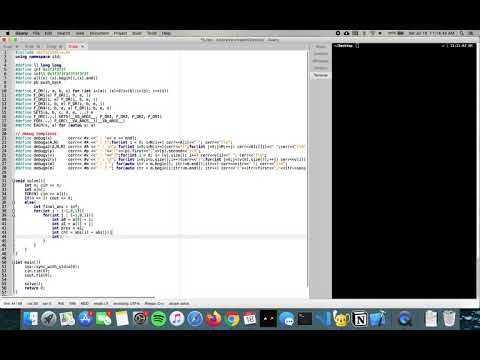Open the Search menu
480x360 pixels.
pos(63,33)
